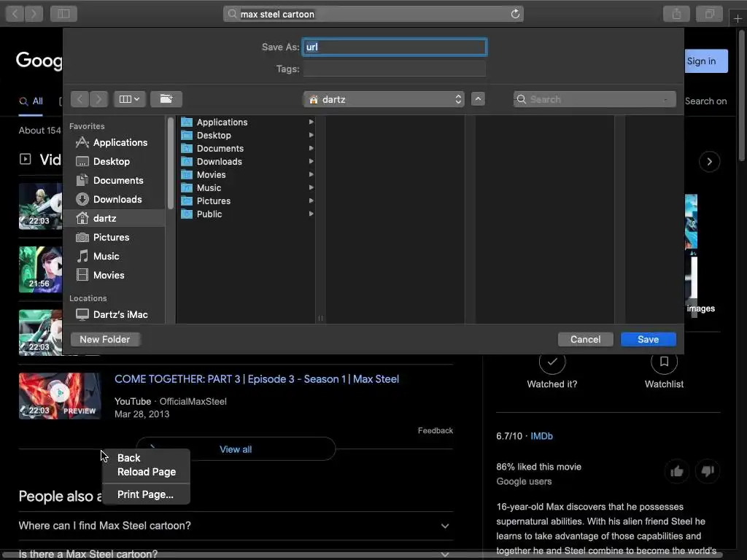The width and height of the screenshot is (747, 560).
Task: Select Movies in Favorites sidebar
Action: tap(113, 275)
